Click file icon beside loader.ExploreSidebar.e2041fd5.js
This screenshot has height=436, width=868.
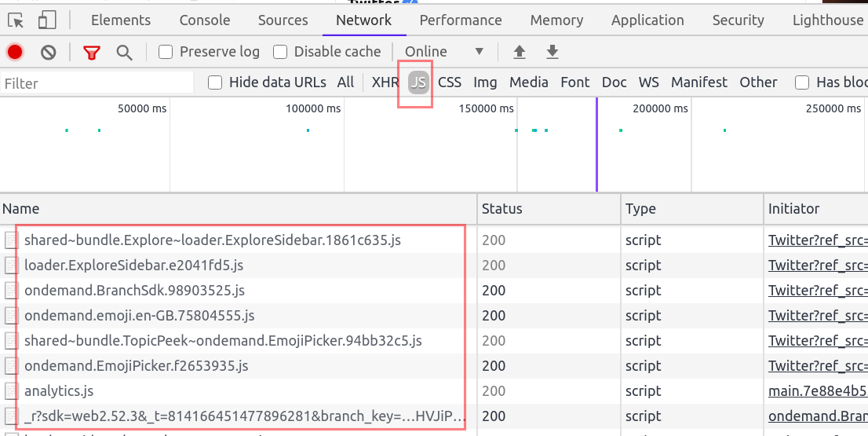point(12,266)
